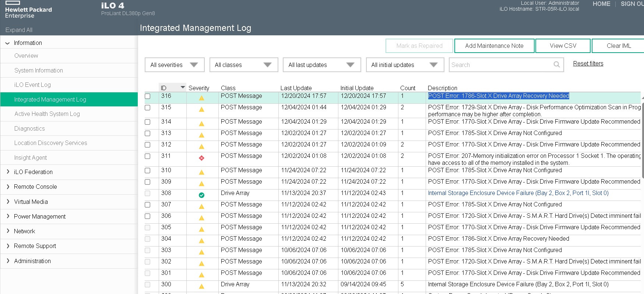Click the Reset filters link
This screenshot has height=294, width=644.
(588, 64)
